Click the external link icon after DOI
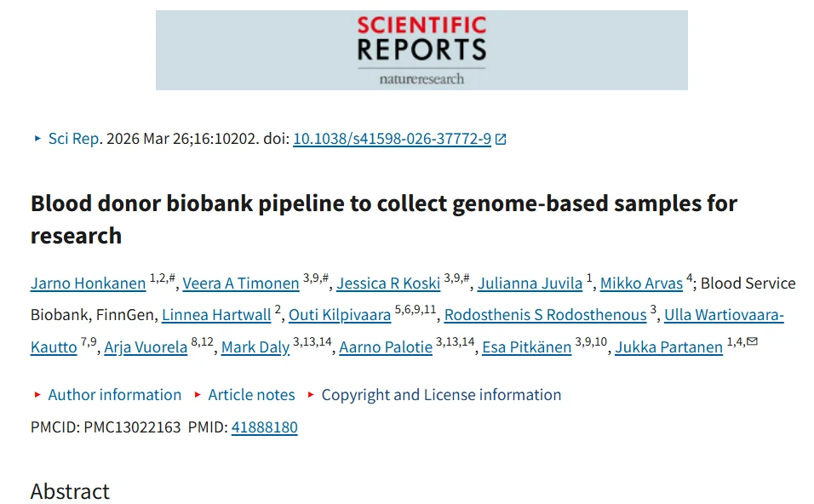The width and height of the screenshot is (814, 504). [501, 139]
